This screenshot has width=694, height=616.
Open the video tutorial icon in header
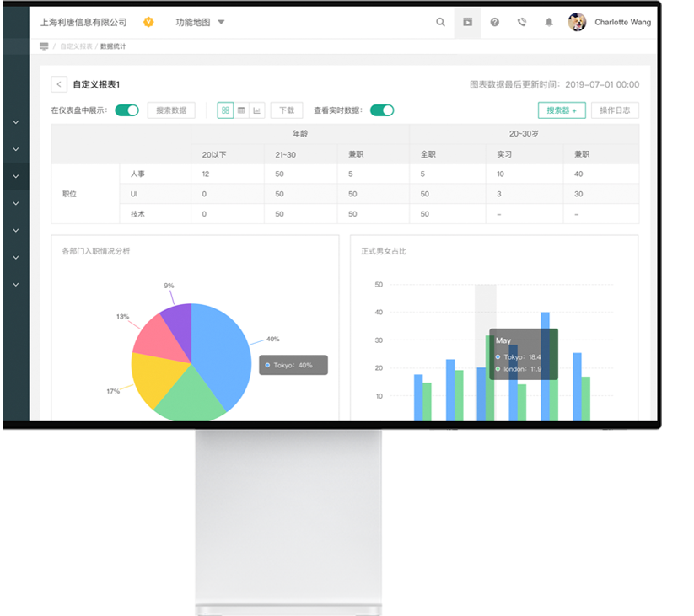pyautogui.click(x=467, y=23)
